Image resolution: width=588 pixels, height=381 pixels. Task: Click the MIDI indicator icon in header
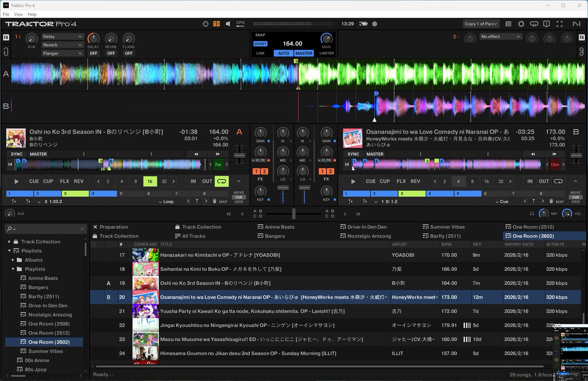(206, 24)
